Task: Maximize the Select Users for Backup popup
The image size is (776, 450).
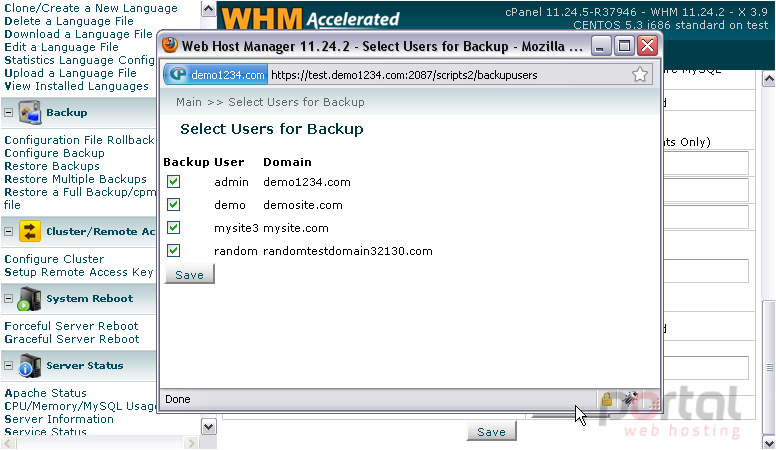Action: pos(624,46)
